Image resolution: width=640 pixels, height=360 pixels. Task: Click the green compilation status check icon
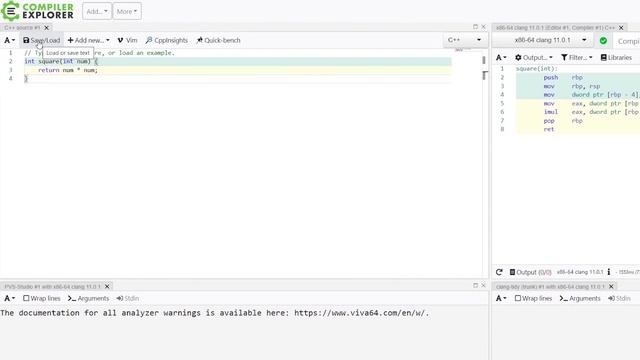coord(603,40)
